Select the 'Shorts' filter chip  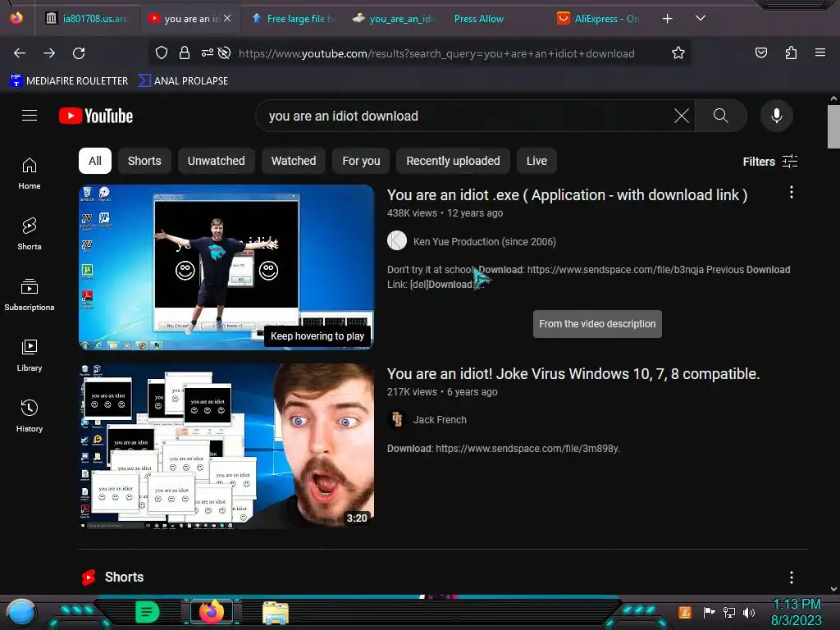click(144, 161)
